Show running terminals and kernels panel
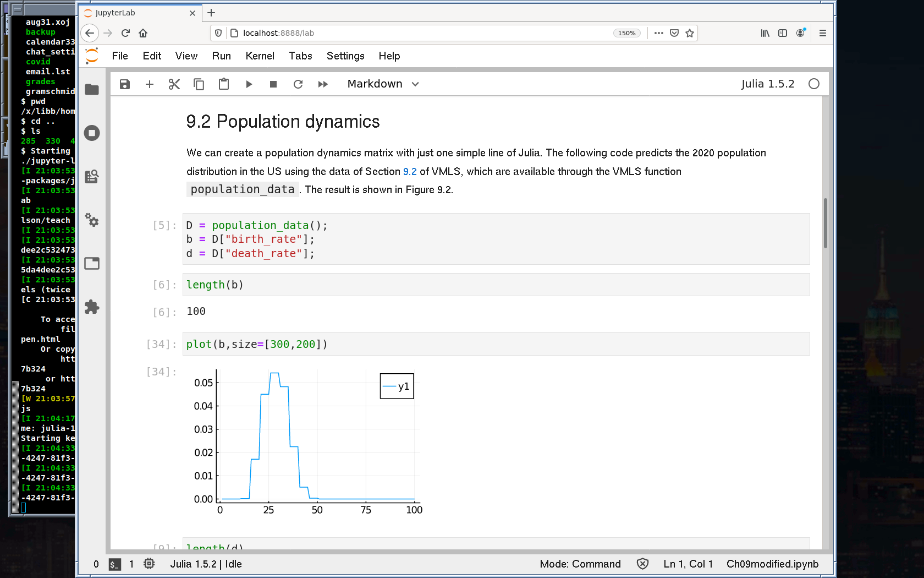 click(x=92, y=133)
